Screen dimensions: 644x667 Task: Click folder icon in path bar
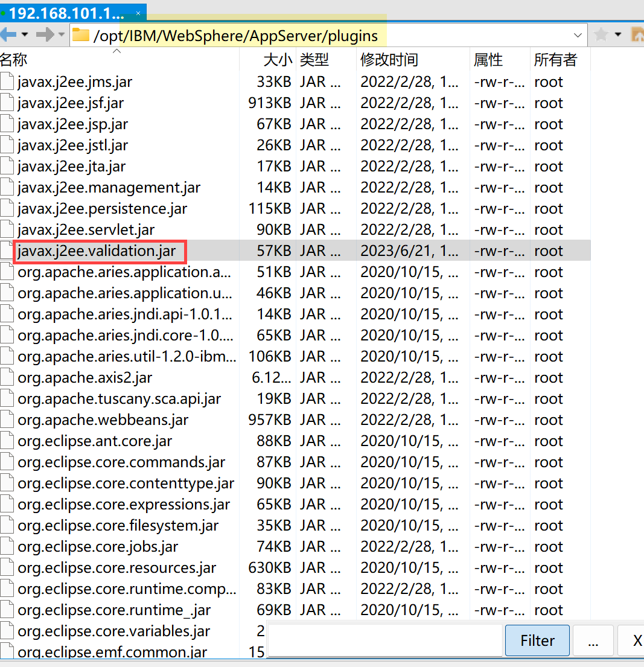click(x=80, y=34)
